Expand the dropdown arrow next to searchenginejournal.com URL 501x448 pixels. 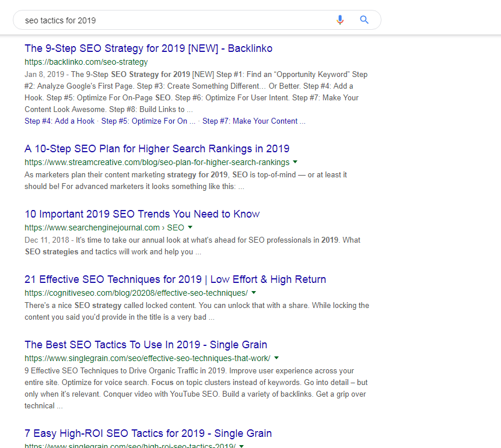[190, 227]
